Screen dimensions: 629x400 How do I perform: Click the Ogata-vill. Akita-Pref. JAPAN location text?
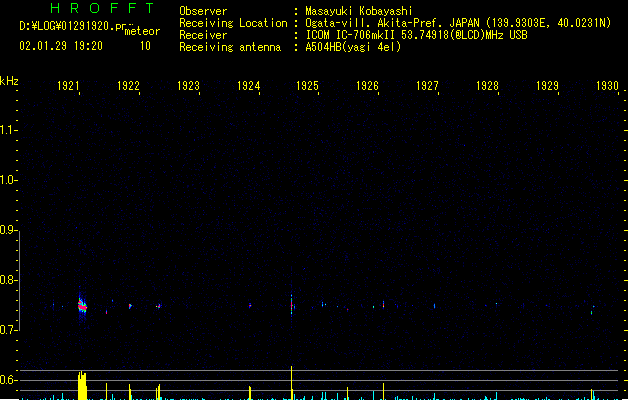[458, 23]
